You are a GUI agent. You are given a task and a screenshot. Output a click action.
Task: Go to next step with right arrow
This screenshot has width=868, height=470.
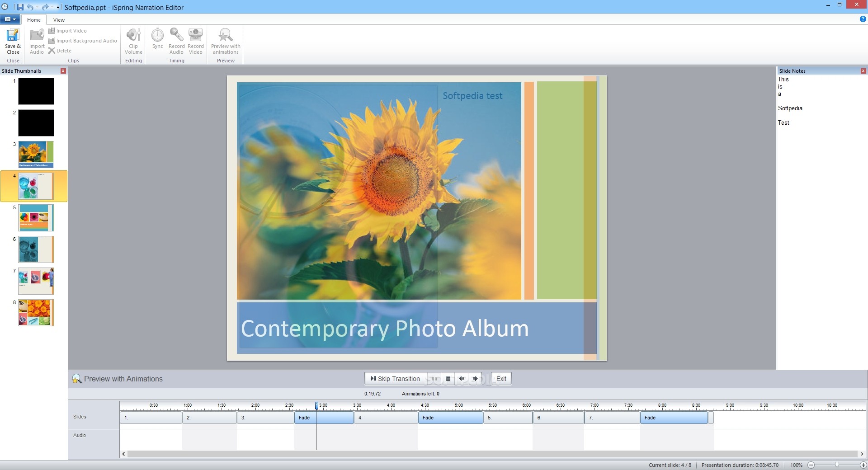click(x=475, y=379)
